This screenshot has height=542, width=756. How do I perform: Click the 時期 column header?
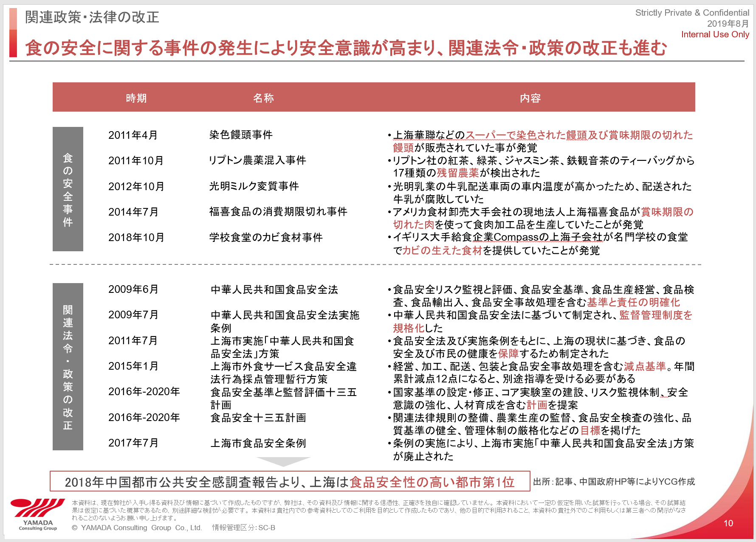tap(136, 98)
